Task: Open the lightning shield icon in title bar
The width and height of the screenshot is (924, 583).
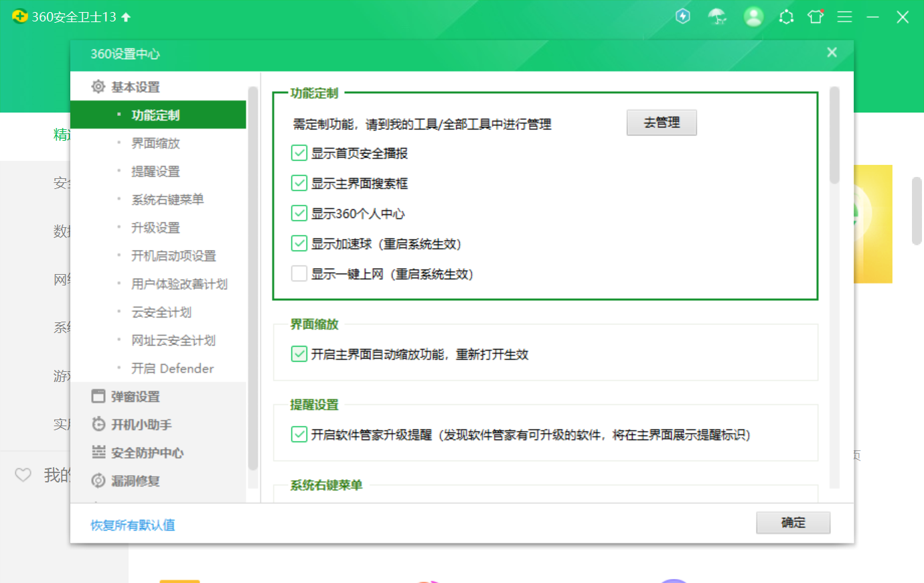Action: [x=683, y=16]
